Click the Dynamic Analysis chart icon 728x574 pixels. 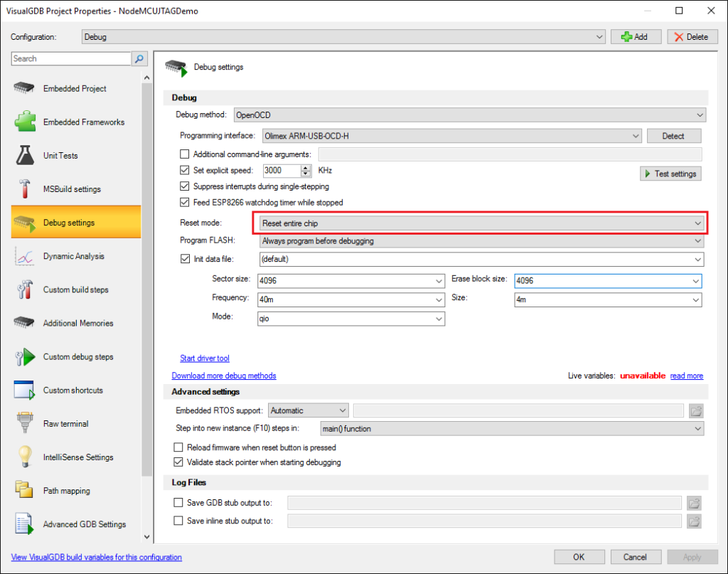(x=25, y=256)
